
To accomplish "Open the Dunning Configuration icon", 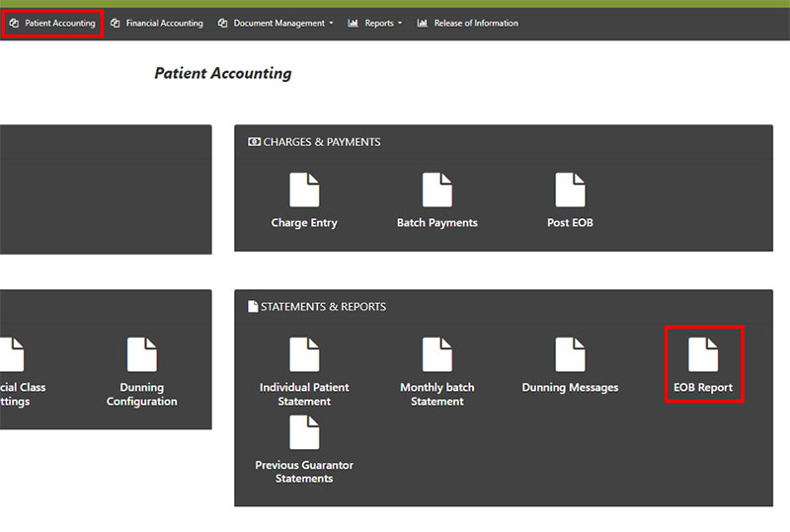I will tap(141, 354).
